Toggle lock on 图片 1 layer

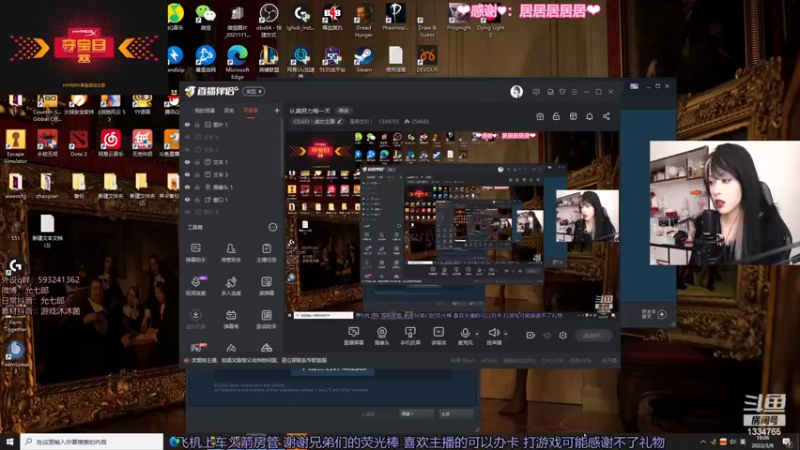coord(197,124)
